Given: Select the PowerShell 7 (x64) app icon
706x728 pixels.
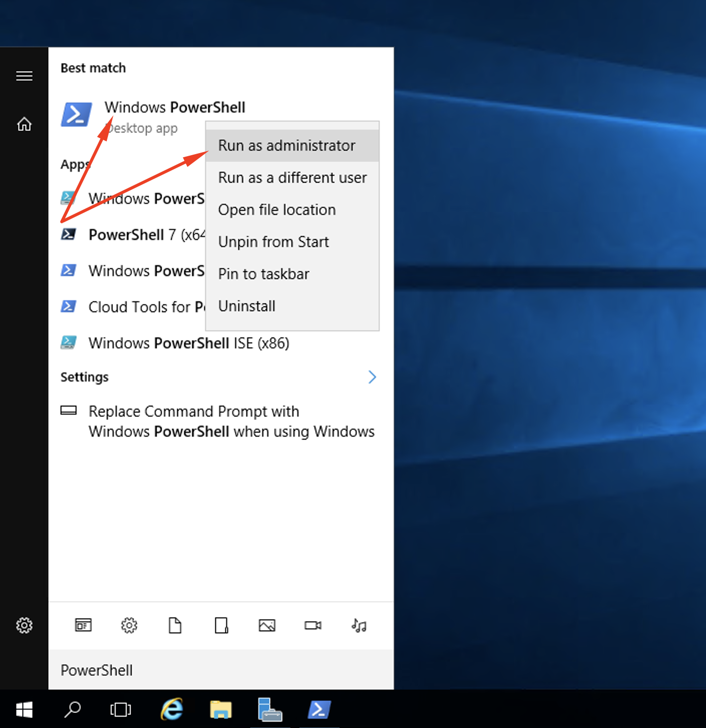Looking at the screenshot, I should pos(69,234).
